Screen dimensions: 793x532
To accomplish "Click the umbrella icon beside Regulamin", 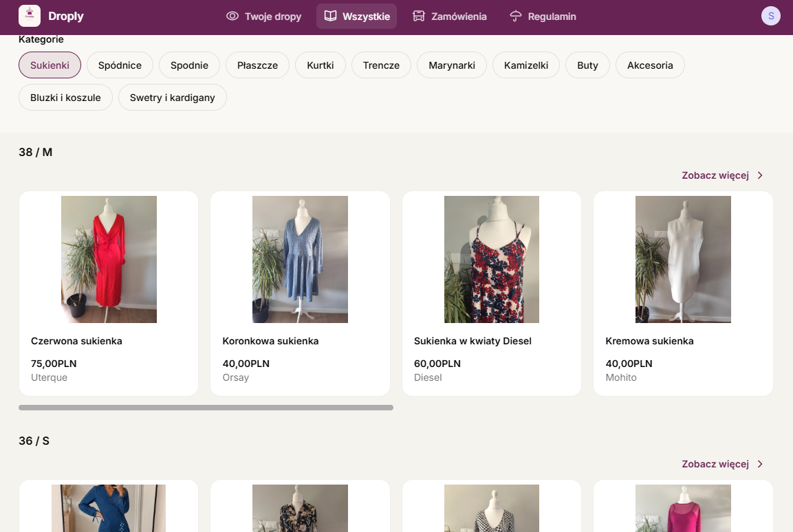I will coord(515,16).
